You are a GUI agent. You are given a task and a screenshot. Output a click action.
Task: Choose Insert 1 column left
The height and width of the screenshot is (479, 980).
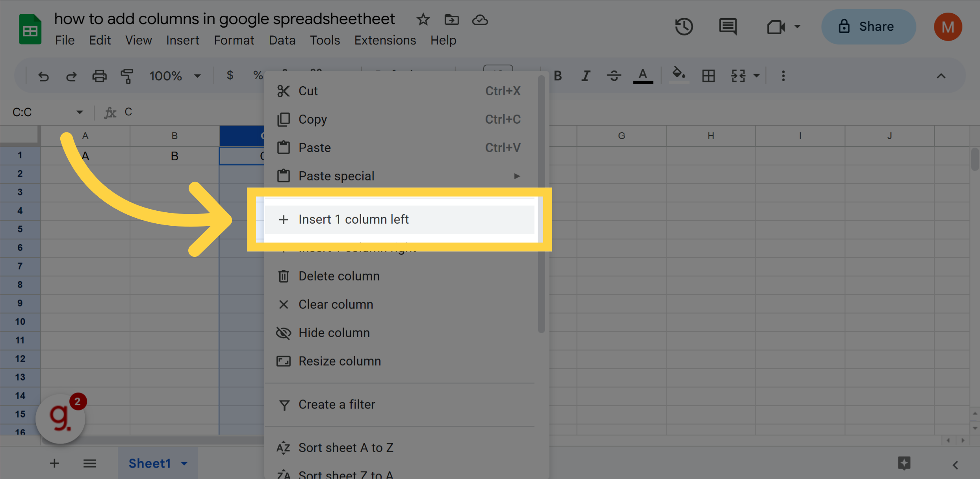tap(353, 219)
